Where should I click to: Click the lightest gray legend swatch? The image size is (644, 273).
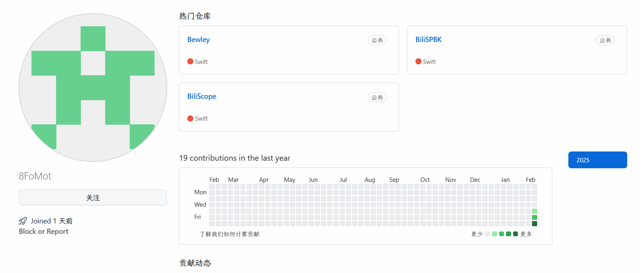pyautogui.click(x=488, y=234)
